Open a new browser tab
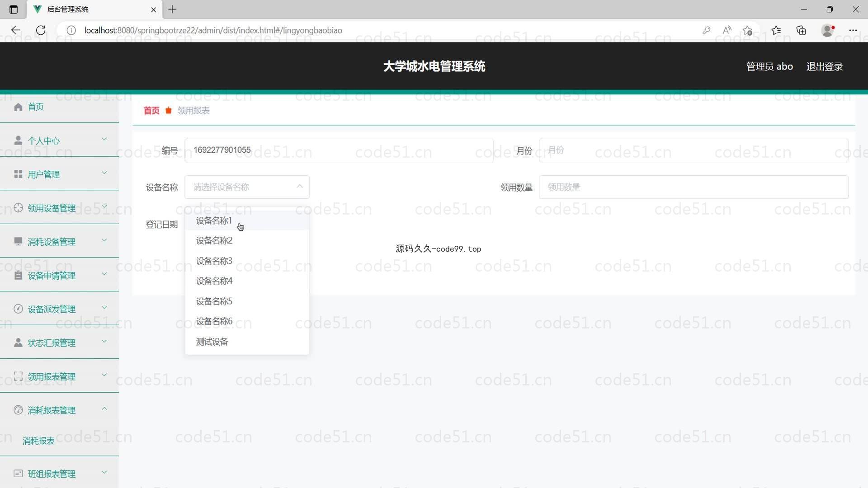Image resolution: width=868 pixels, height=488 pixels. [x=172, y=9]
